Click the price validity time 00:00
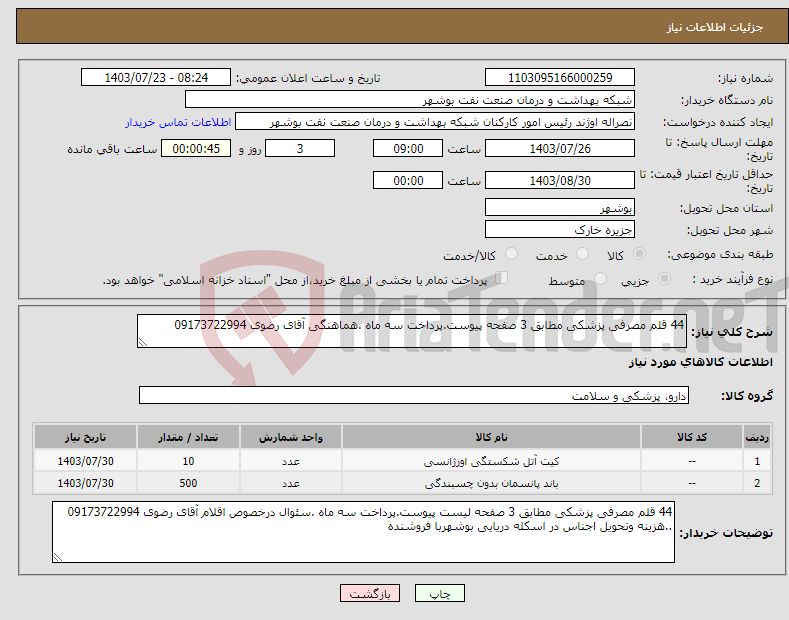Image resolution: width=789 pixels, height=620 pixels. [408, 180]
